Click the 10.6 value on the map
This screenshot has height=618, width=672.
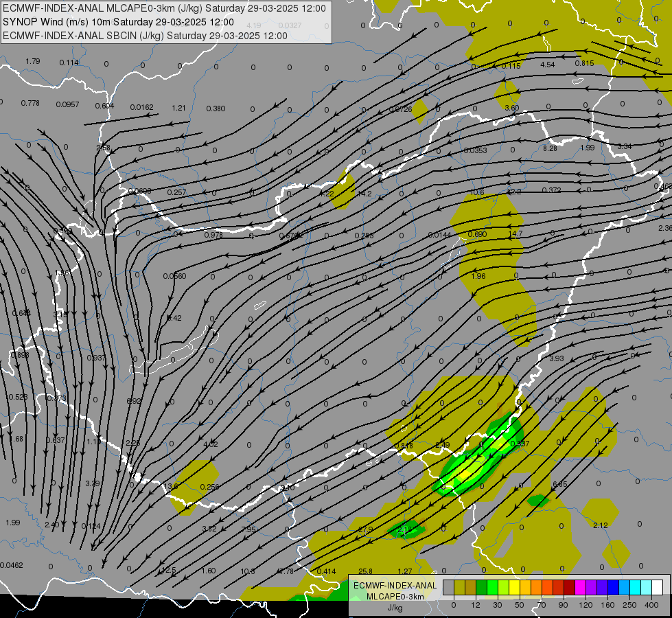coord(477,192)
